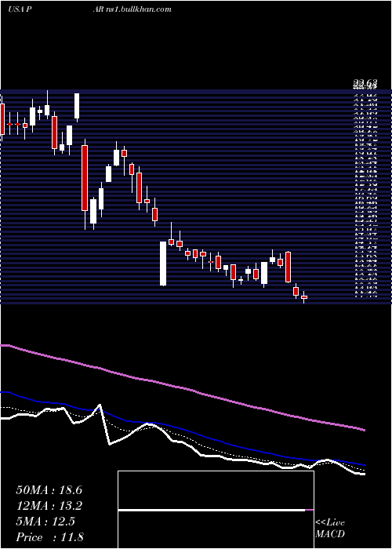Screen dimensions: 392x549
Task: Click the 50MA : 18.6 label
Action: [49, 490]
